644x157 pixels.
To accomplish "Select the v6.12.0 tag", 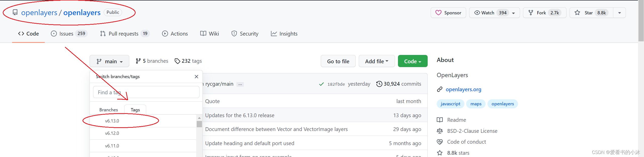I will click(x=112, y=133).
